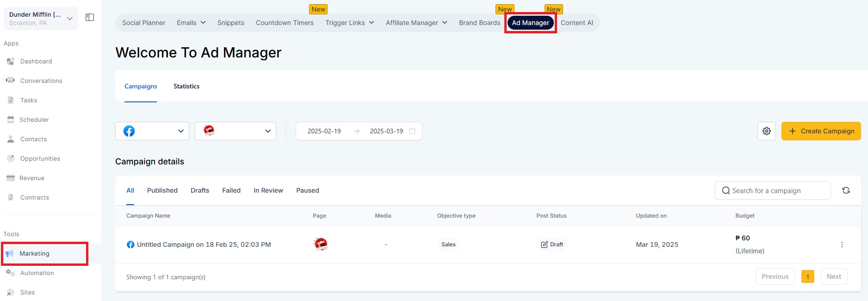Click the Conversations chat icon

[x=10, y=80]
